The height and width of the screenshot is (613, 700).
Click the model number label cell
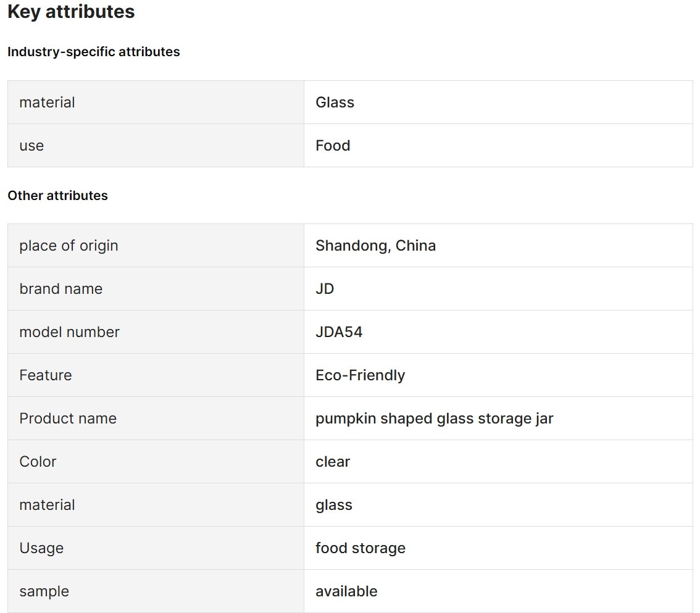pos(156,332)
